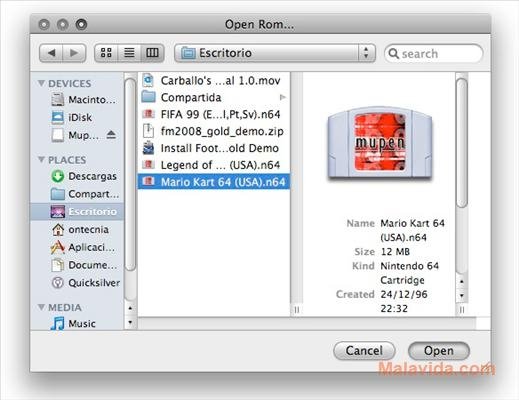Select Music icon under MEDIA

58,323
